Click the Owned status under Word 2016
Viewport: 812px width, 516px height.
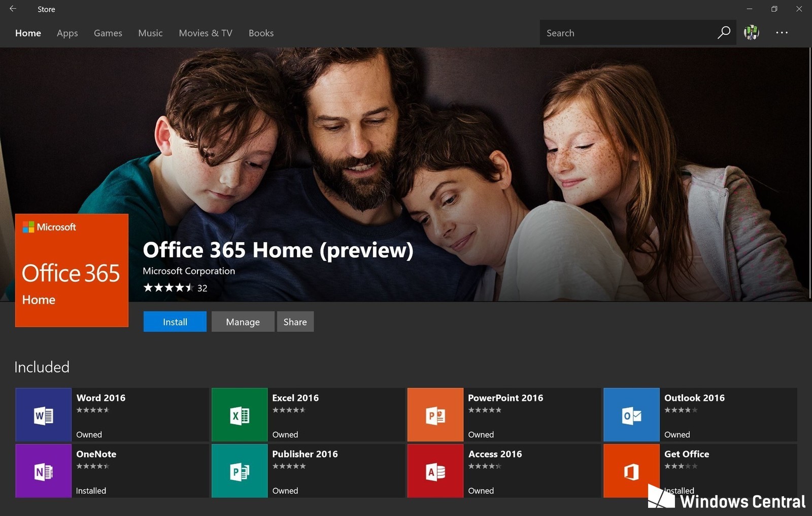(x=89, y=434)
